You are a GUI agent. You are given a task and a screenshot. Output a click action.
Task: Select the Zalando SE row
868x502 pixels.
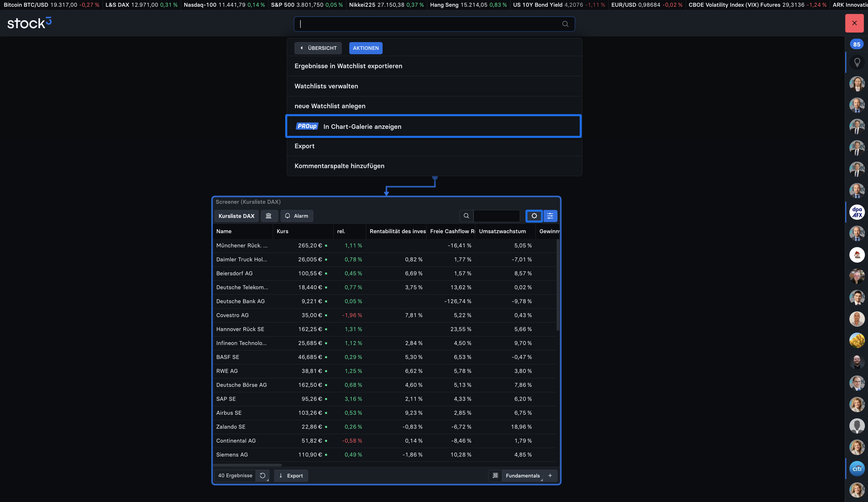385,427
